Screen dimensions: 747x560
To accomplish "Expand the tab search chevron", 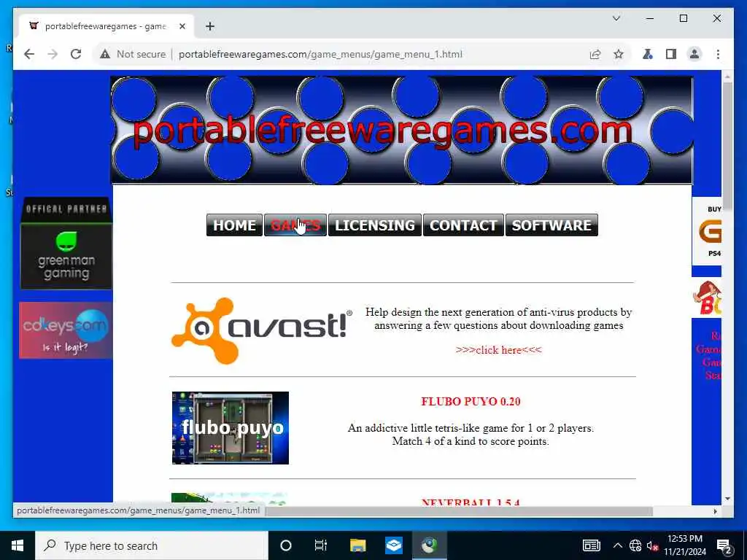I will (616, 18).
